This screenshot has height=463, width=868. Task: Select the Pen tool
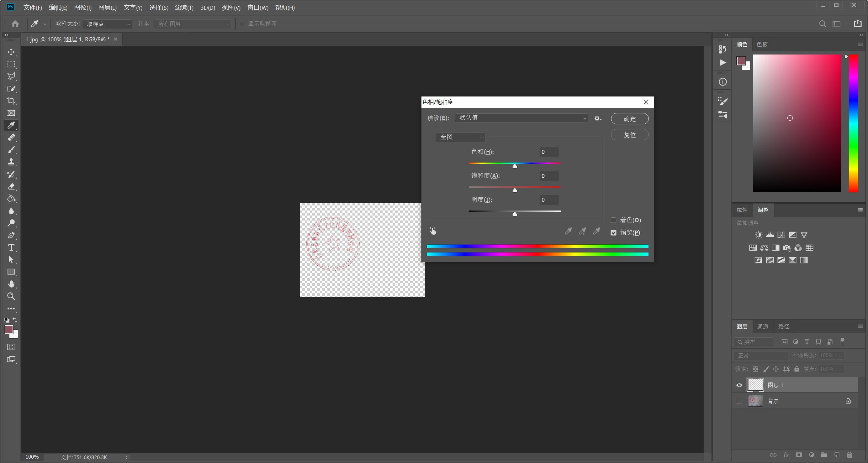(x=11, y=235)
